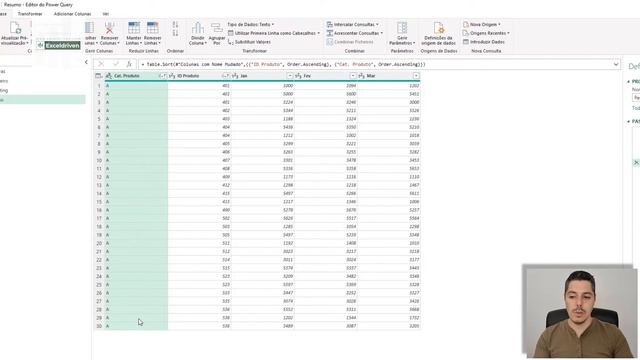Open the ID Produto column filter dropdown
This screenshot has height=360, width=640.
[x=226, y=76]
